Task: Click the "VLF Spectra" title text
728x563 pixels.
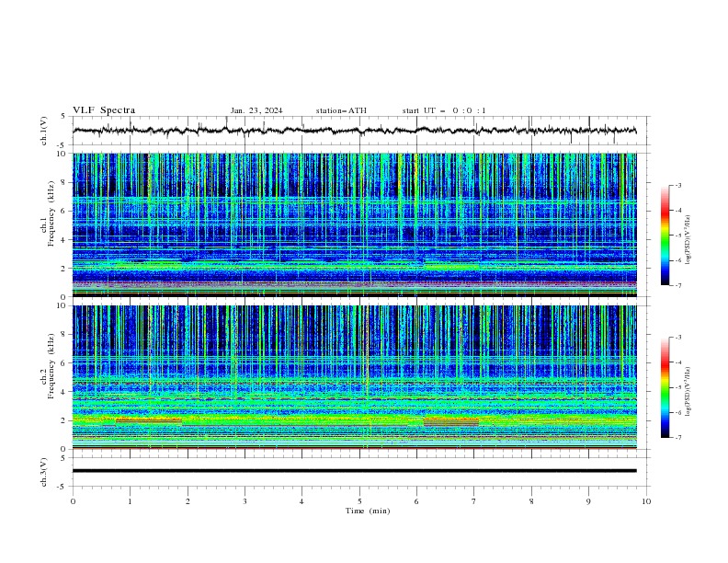Action: pos(104,110)
